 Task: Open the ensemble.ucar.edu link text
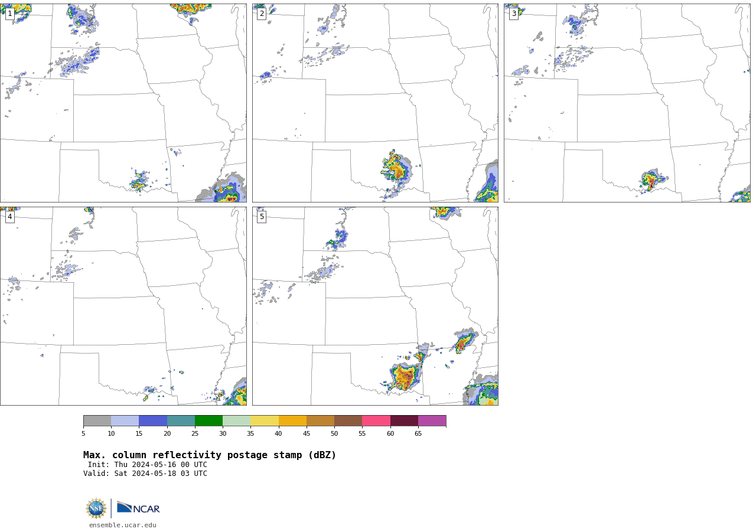click(x=123, y=525)
